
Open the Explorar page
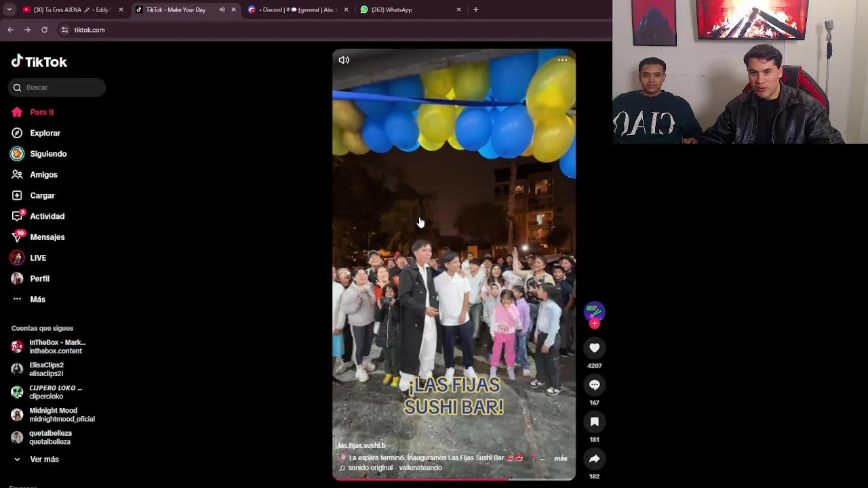pyautogui.click(x=45, y=134)
